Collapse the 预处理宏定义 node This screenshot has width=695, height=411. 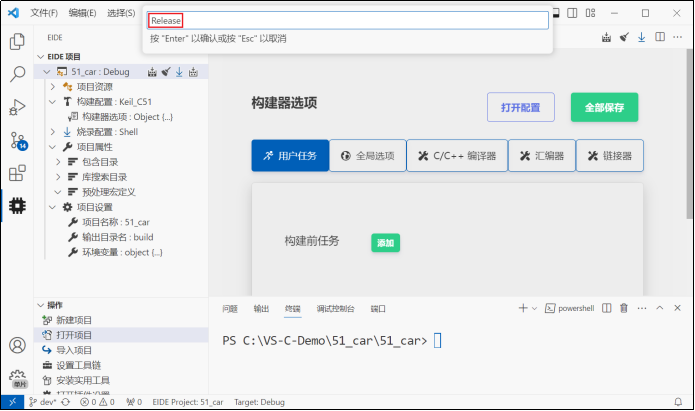click(x=58, y=192)
